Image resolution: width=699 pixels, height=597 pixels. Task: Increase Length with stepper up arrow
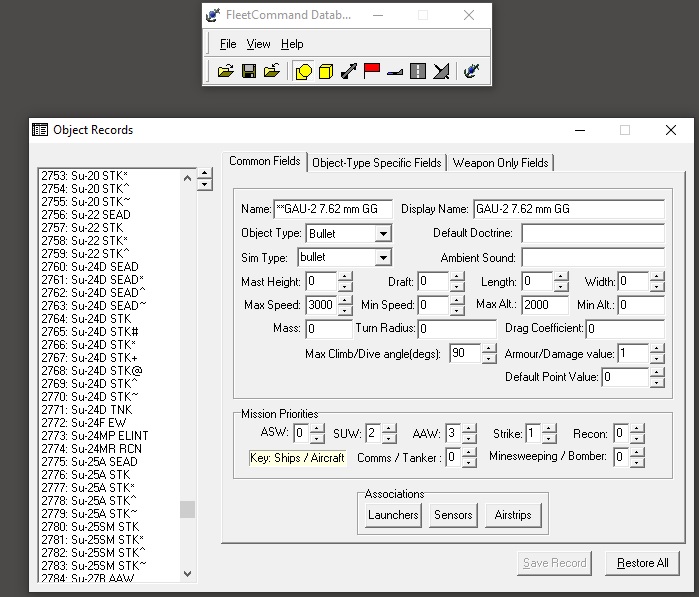point(561,276)
